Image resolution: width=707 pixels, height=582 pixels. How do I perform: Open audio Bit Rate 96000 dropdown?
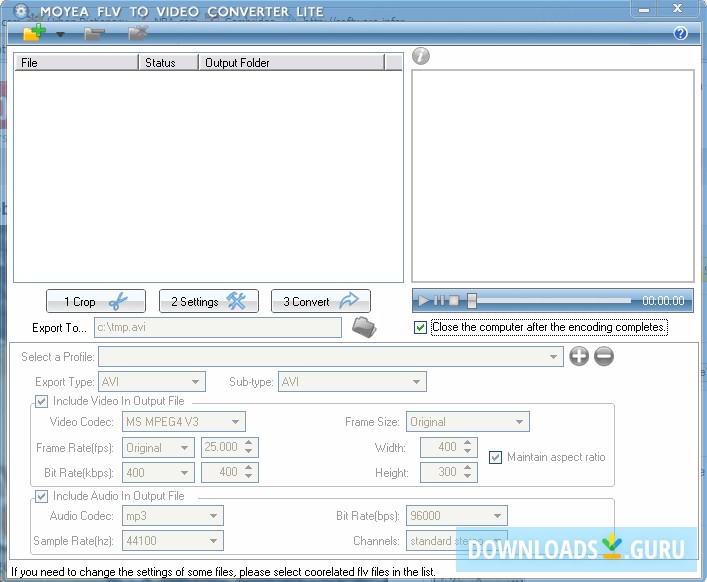pos(457,516)
